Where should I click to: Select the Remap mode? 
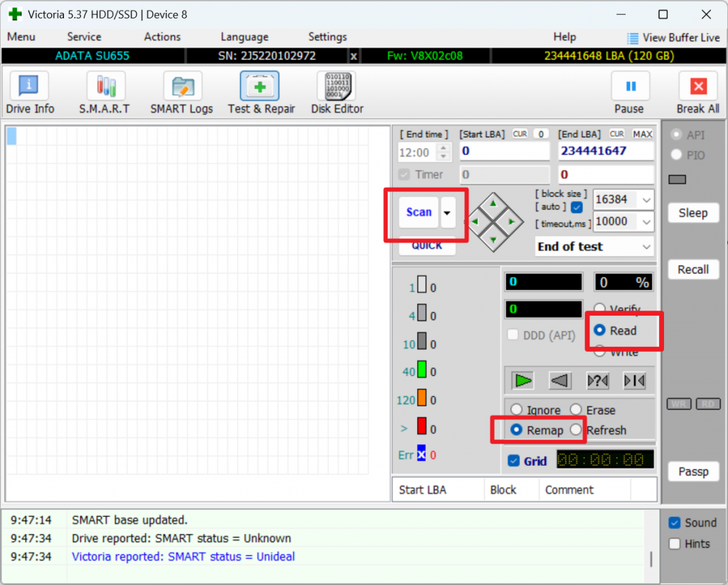(x=517, y=429)
